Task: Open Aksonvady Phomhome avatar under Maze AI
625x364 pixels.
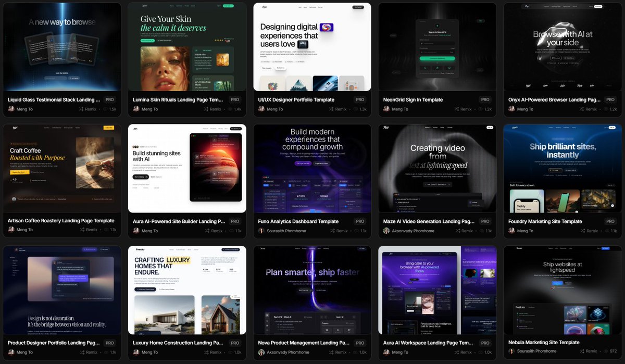Action: (386, 231)
